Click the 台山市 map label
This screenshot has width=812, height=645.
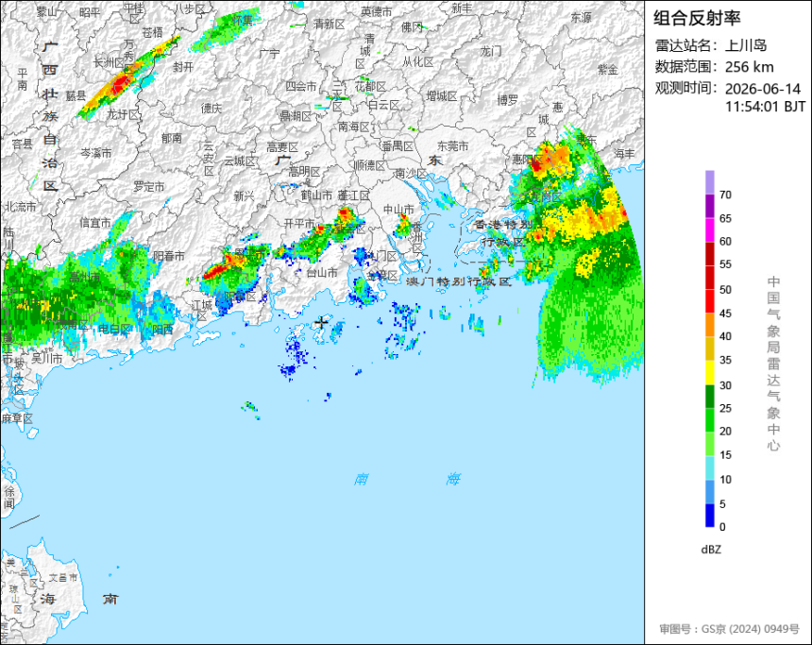(322, 273)
